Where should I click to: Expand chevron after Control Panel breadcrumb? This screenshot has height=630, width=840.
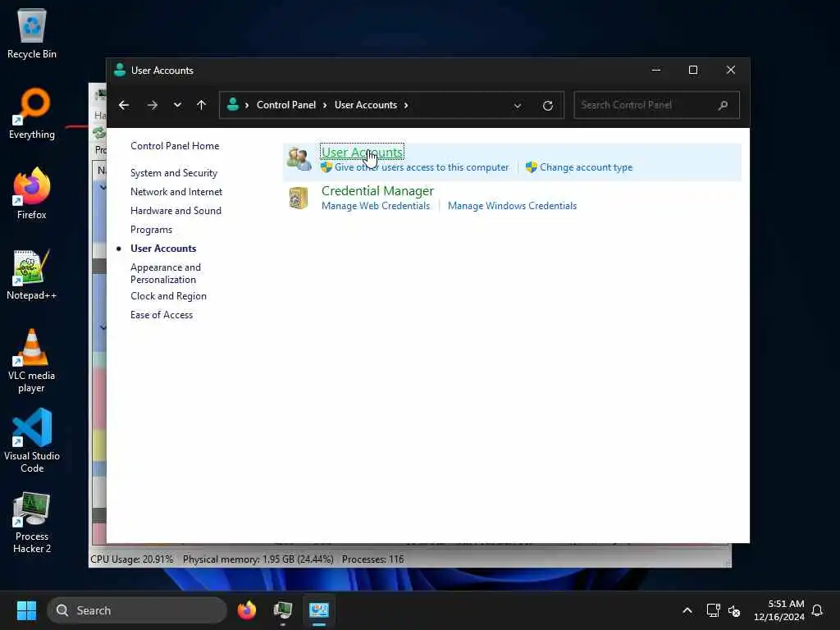[x=325, y=105]
